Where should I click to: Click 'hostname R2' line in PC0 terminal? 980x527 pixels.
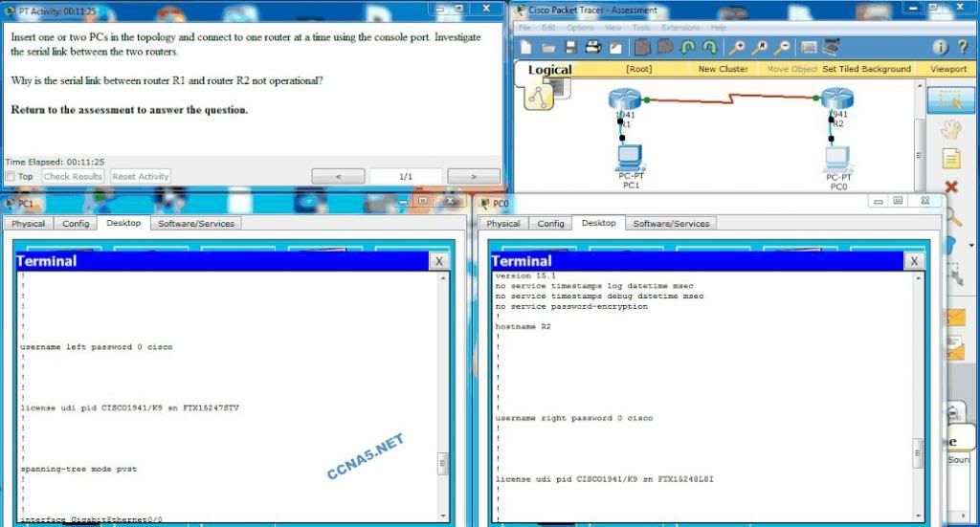[523, 326]
